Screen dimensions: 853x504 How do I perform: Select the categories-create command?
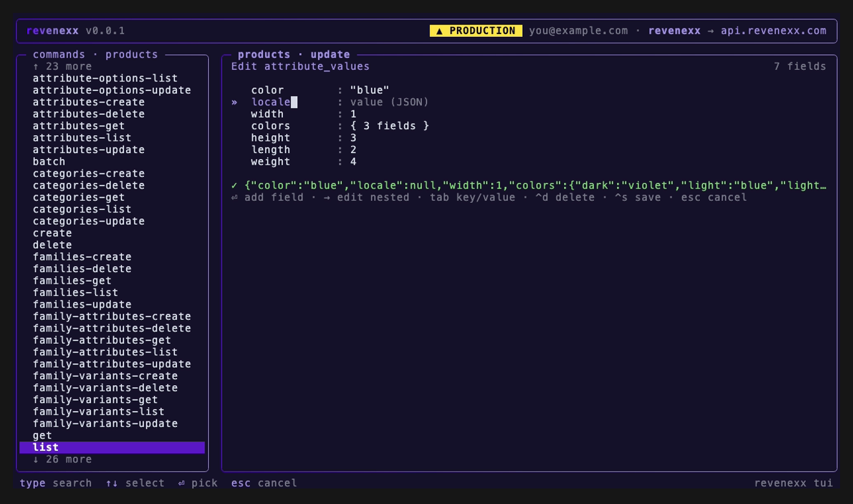click(x=89, y=173)
